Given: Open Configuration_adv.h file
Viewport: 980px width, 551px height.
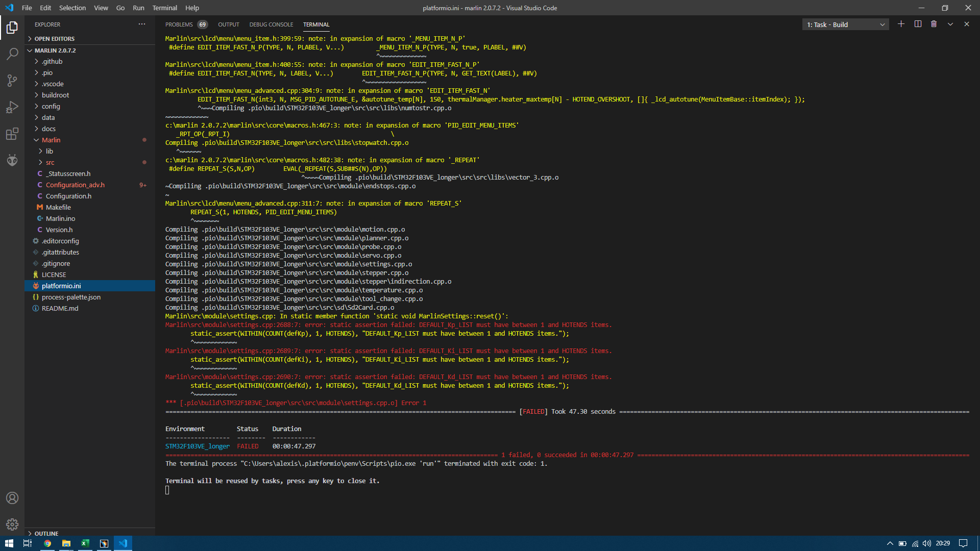Looking at the screenshot, I should point(90,185).
